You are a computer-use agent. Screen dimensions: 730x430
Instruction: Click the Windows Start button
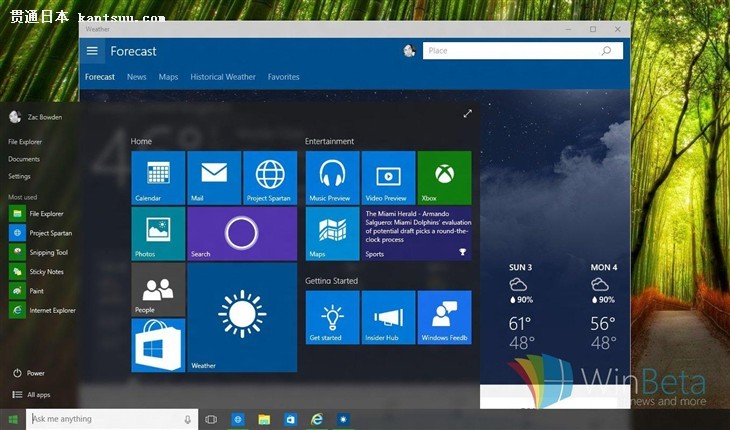[13, 419]
